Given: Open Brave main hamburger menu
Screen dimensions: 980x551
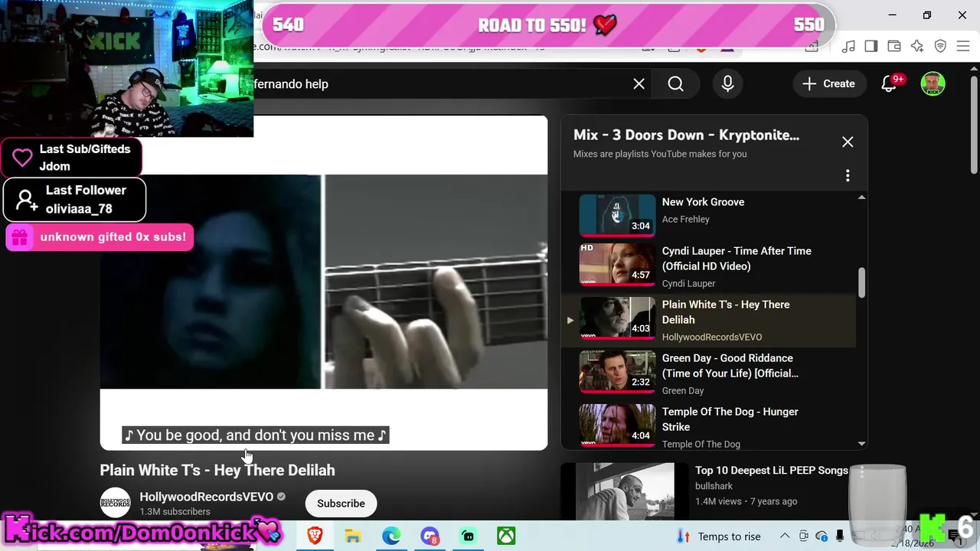Looking at the screenshot, I should (964, 46).
